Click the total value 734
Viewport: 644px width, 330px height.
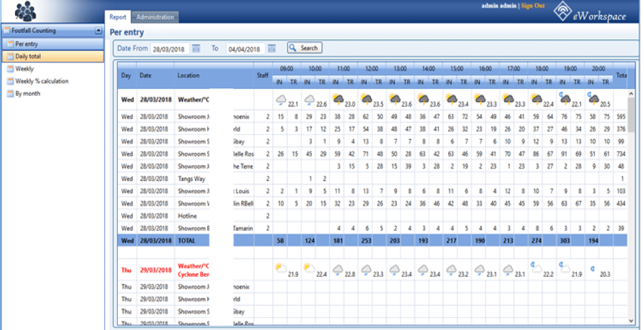pyautogui.click(x=621, y=154)
